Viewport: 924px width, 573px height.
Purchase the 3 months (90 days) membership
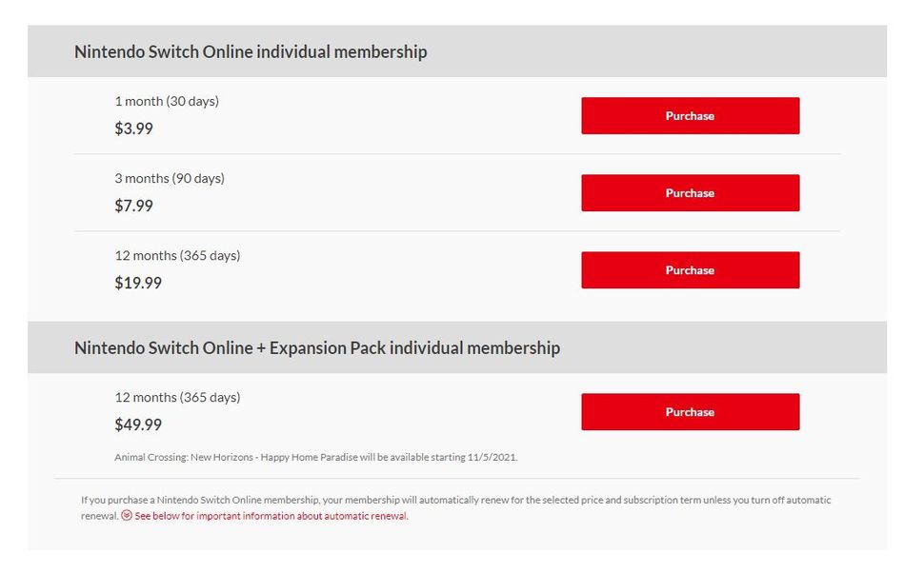pyautogui.click(x=690, y=192)
